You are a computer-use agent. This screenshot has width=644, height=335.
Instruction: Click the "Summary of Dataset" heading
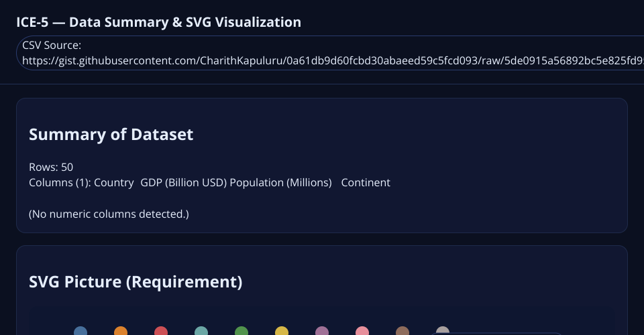[111, 135]
